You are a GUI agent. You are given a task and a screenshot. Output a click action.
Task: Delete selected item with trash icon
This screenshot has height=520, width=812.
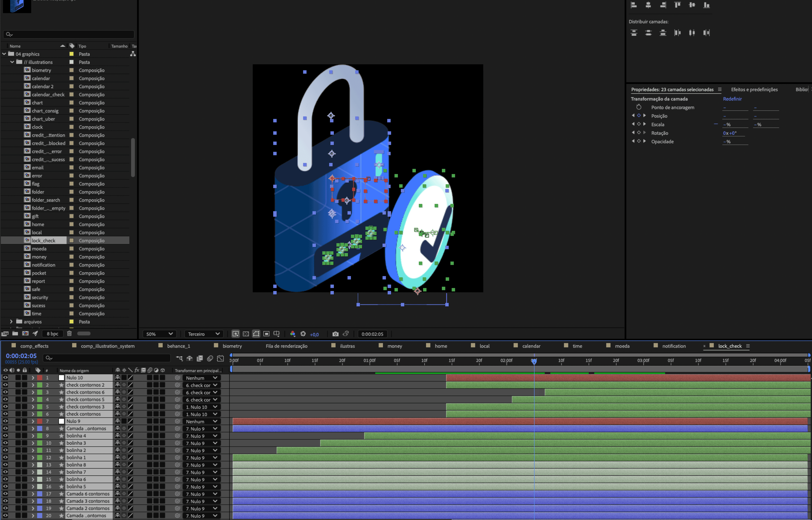point(69,334)
